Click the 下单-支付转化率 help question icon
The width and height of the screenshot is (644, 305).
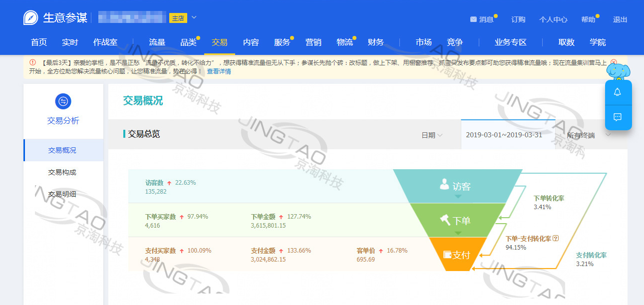[x=556, y=239]
